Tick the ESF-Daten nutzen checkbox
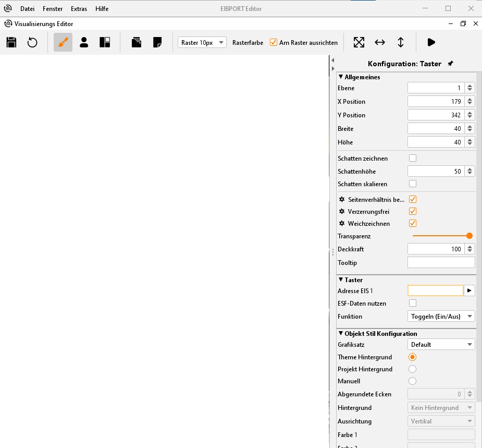Screen dimensions: 482x448 (413, 303)
